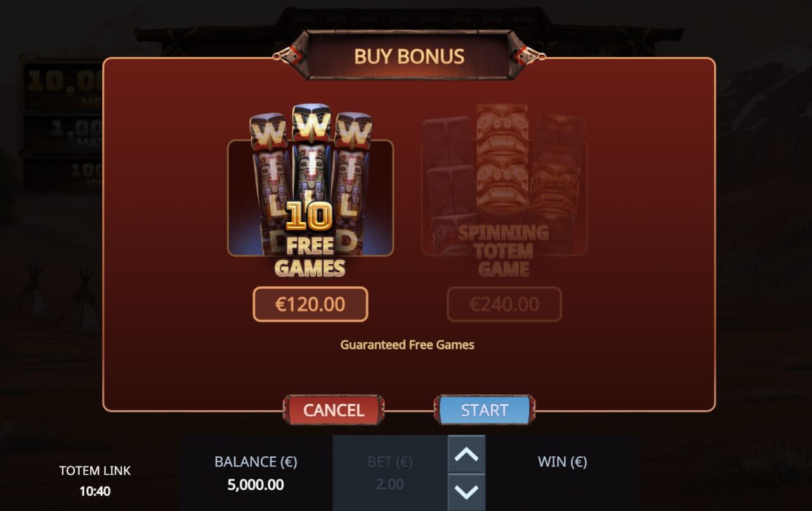Click the €120.00 price option

click(x=310, y=304)
